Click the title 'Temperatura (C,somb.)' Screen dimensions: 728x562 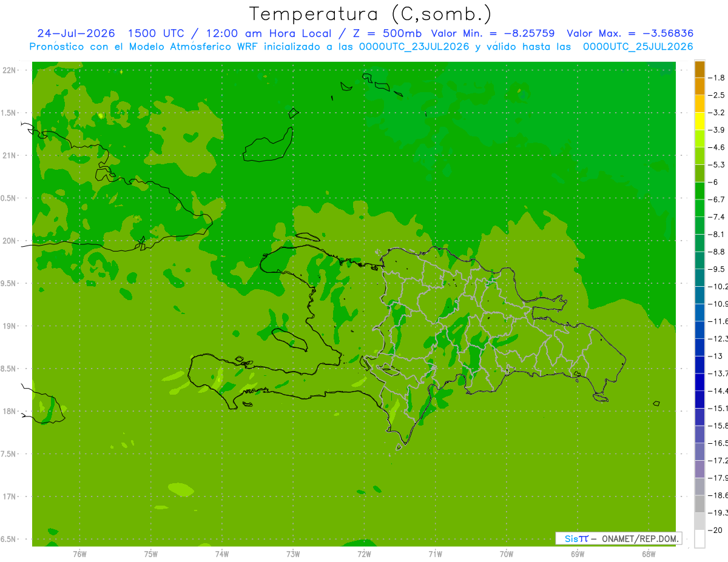(x=371, y=14)
